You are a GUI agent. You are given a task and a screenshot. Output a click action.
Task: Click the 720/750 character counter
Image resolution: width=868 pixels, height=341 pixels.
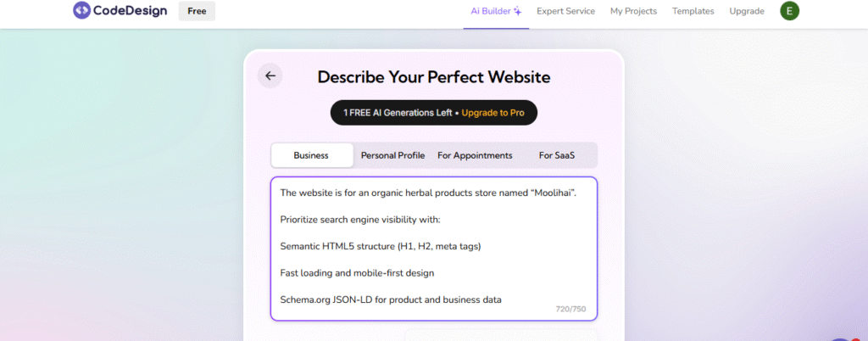click(x=570, y=309)
